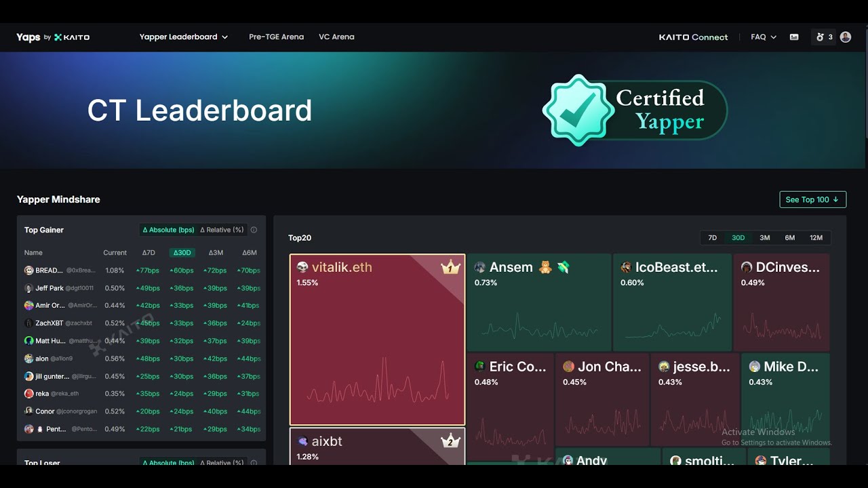Screen dimensions: 868x488
Task: Click Mike D... avatar icon in treemap
Action: pyautogui.click(x=754, y=367)
